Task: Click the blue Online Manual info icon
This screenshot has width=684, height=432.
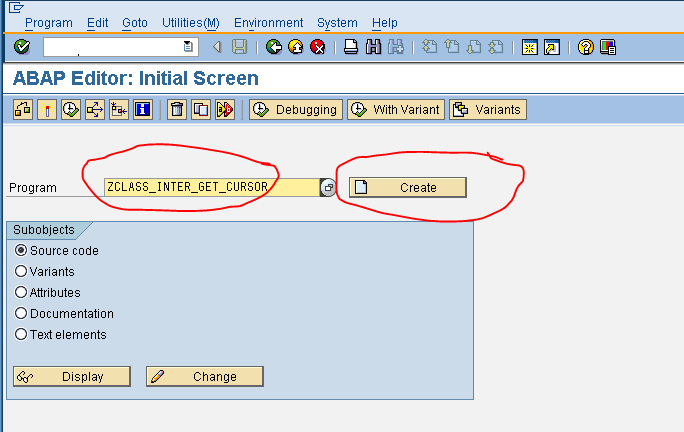Action: (143, 110)
